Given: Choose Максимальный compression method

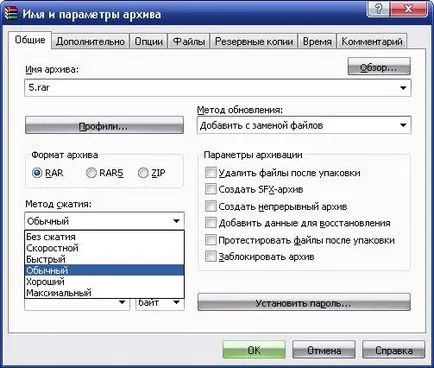Looking at the screenshot, I should pyautogui.click(x=104, y=293).
